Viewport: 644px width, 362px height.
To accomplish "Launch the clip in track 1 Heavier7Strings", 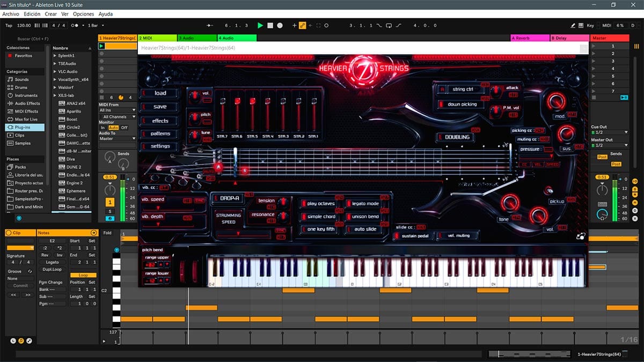I will click(101, 46).
